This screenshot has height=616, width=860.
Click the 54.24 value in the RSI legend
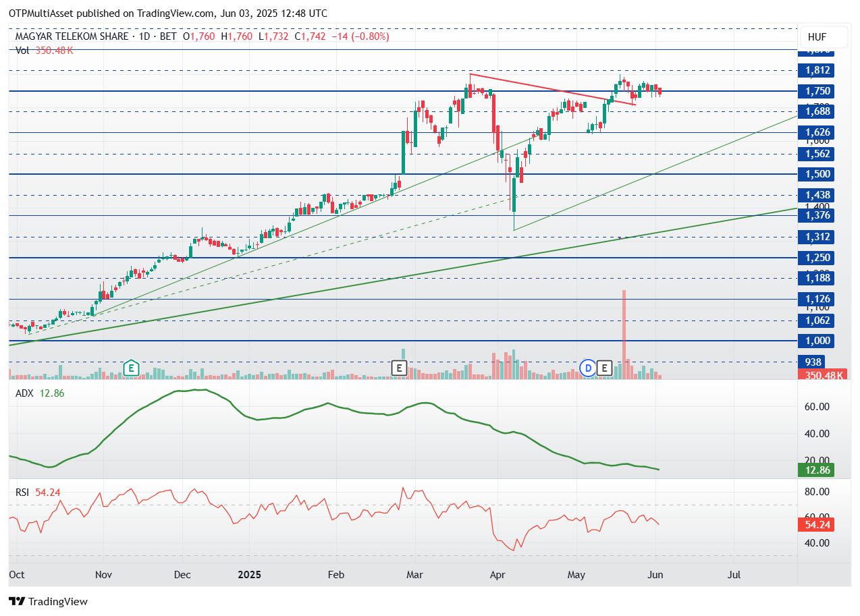pos(48,493)
